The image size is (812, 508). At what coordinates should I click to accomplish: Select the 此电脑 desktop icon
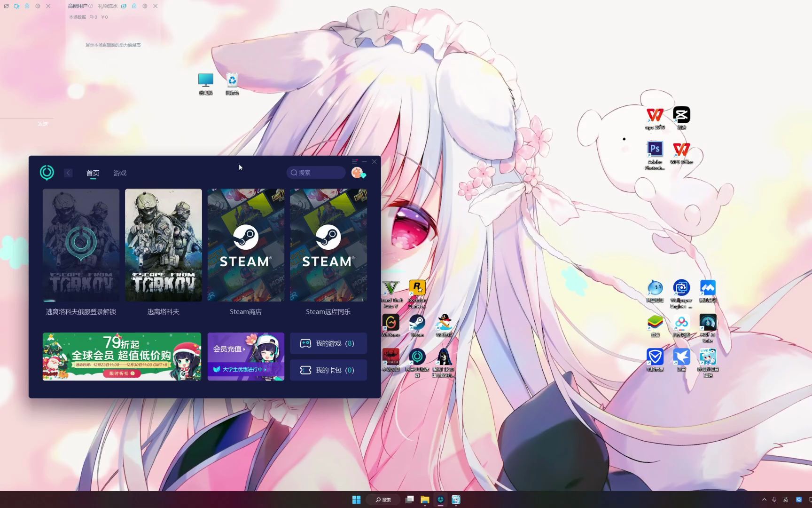click(x=206, y=84)
